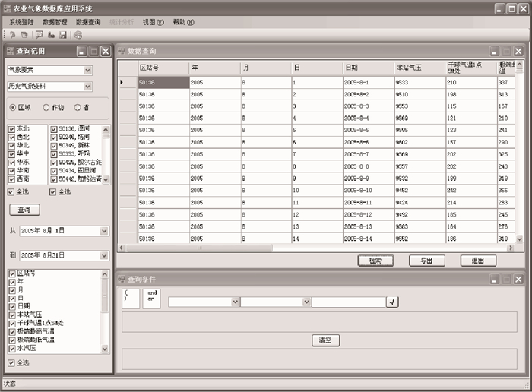This screenshot has height=392, width=532.
Task: Open the 数据管理 menu
Action: [x=55, y=23]
